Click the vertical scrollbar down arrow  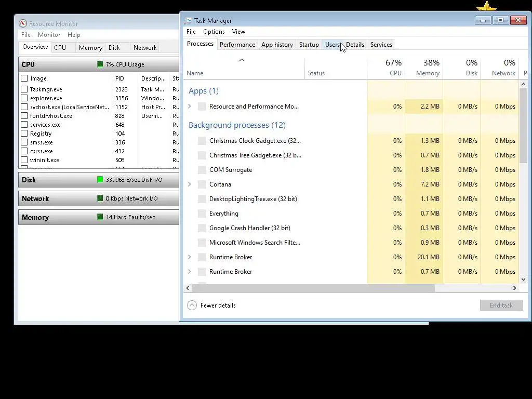click(523, 279)
